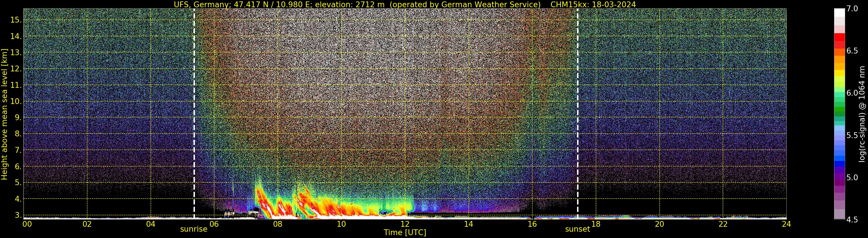Click the 'sunrise' label under the time axis
The width and height of the screenshot is (868, 238).
(x=194, y=229)
